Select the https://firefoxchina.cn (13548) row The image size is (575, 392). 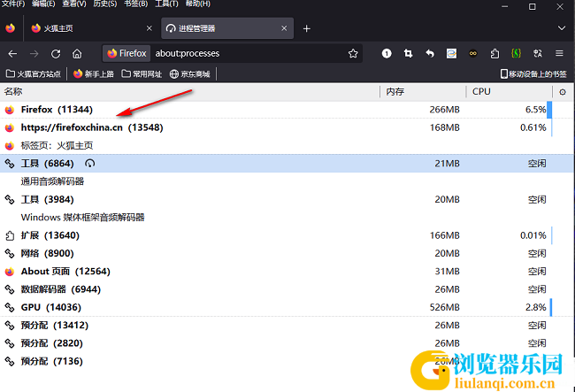(x=287, y=127)
